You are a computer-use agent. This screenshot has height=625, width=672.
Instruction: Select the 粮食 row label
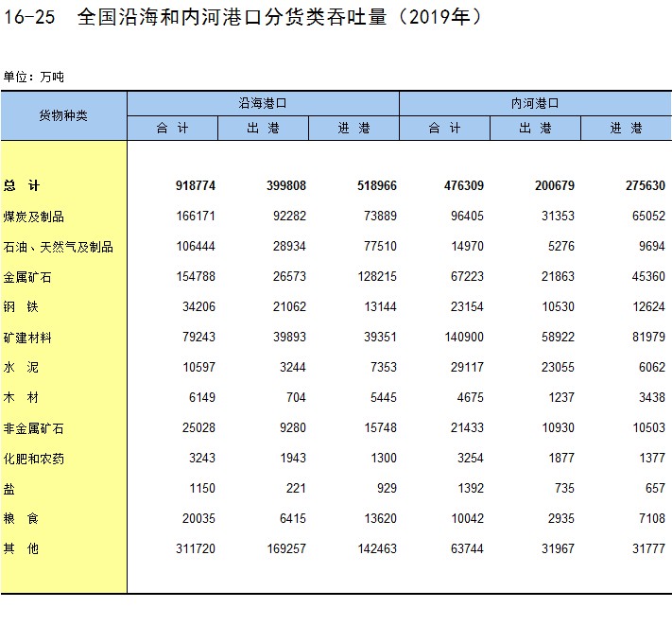[21, 519]
